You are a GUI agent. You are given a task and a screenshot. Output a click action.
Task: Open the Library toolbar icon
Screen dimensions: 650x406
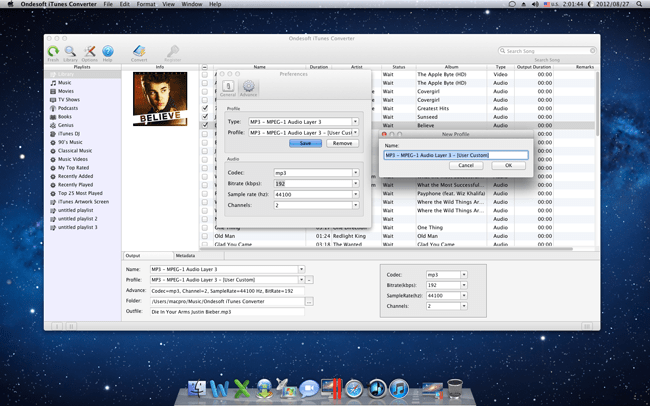tap(70, 51)
